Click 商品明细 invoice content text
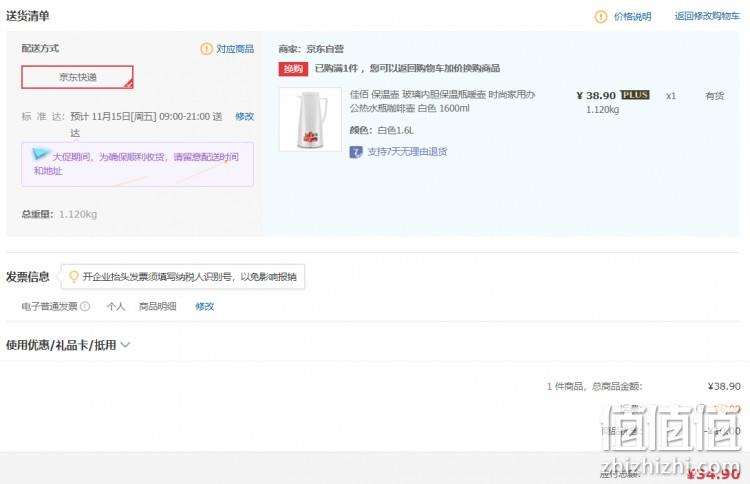The height and width of the screenshot is (484, 750). (x=157, y=307)
